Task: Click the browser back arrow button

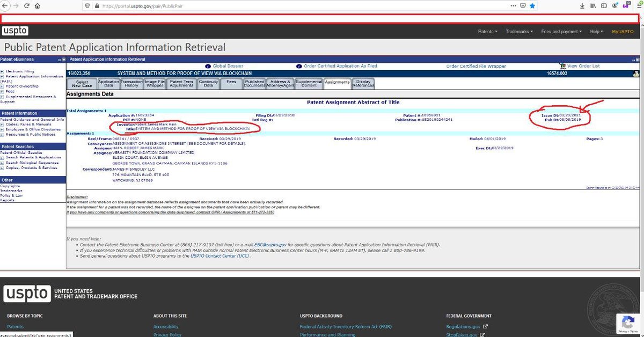Action: tap(5, 6)
